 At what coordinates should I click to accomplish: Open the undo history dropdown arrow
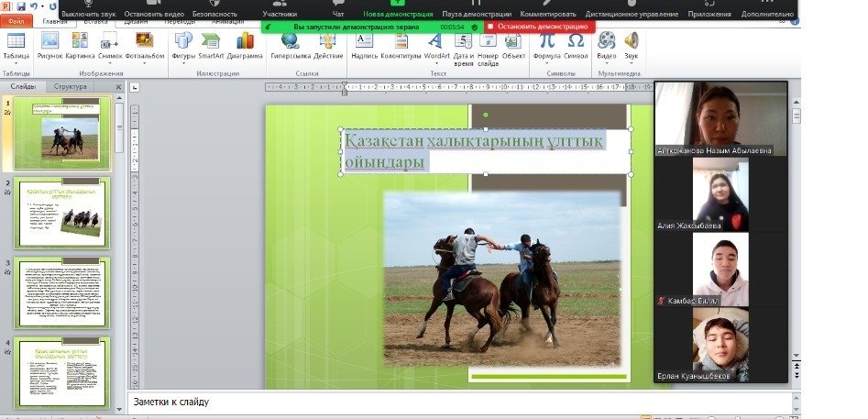point(41,6)
